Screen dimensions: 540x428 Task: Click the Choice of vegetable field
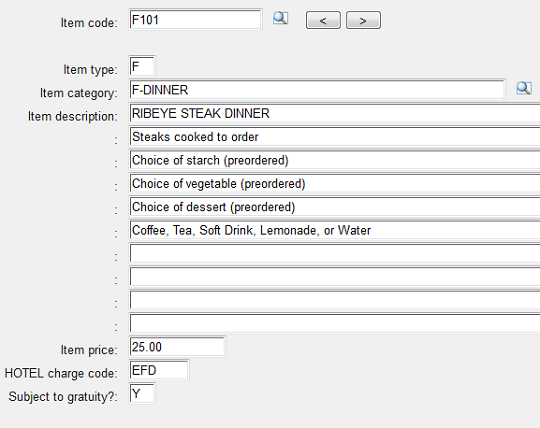[x=335, y=184]
